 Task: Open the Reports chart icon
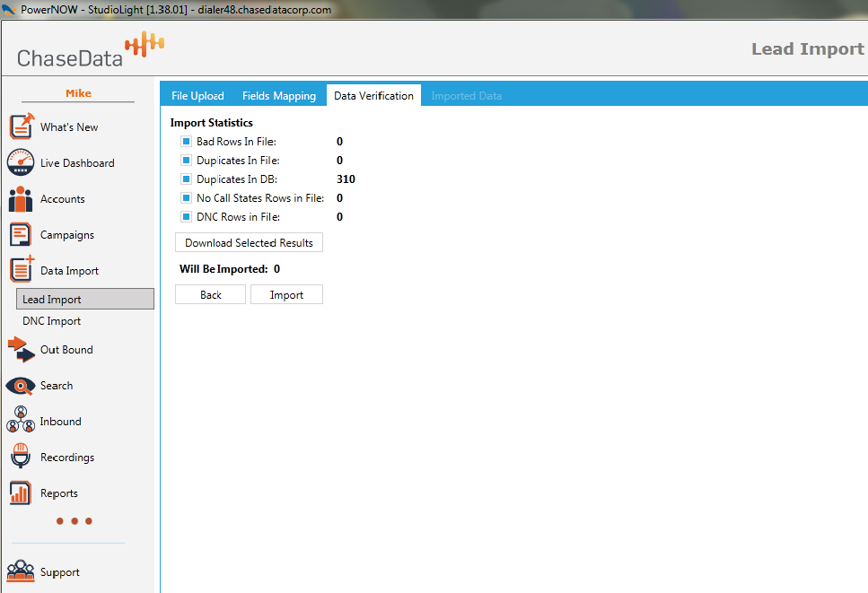coord(21,493)
